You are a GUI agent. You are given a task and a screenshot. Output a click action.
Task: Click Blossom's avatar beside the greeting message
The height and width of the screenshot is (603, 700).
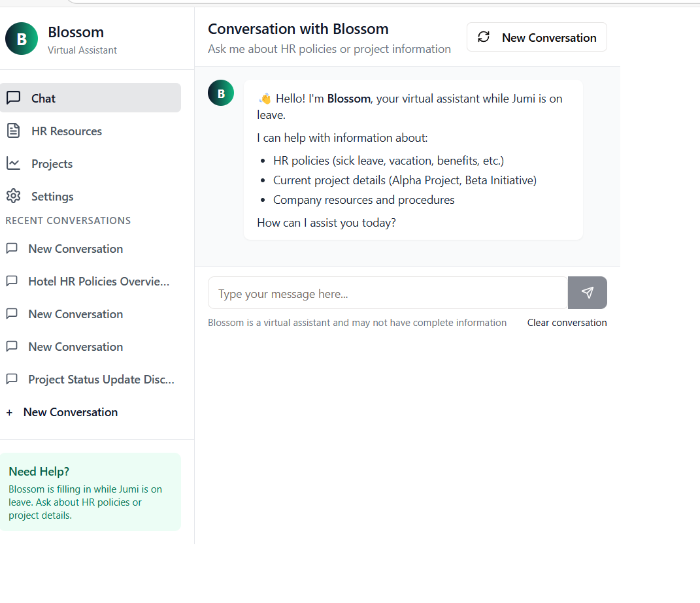[x=221, y=93]
